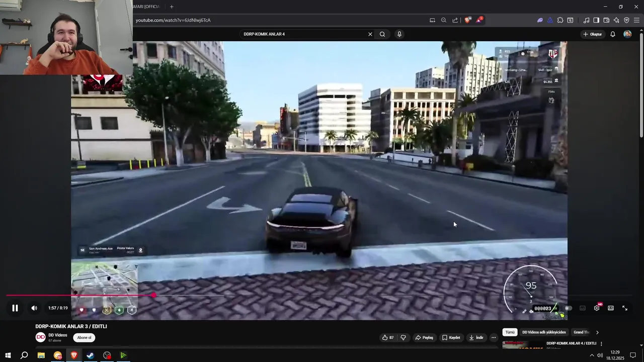Click the İndir download button
Image resolution: width=644 pixels, height=362 pixels.
[x=476, y=337]
